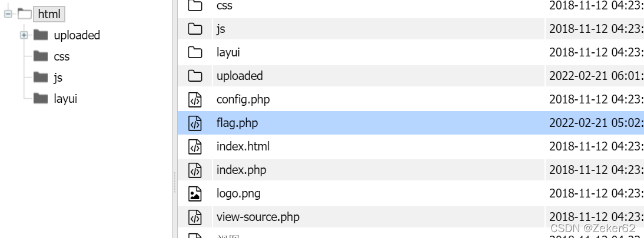The image size is (644, 238).
Task: Select the view-source.php file name
Action: (258, 217)
